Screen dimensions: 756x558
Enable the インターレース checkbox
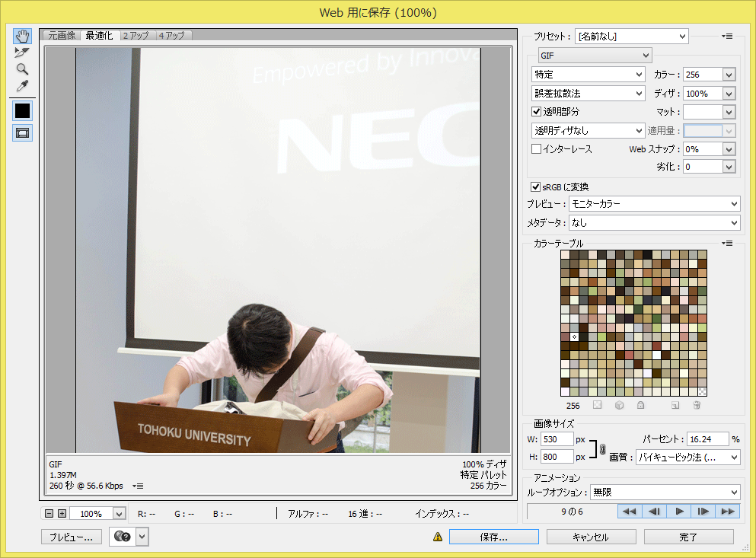(x=536, y=149)
